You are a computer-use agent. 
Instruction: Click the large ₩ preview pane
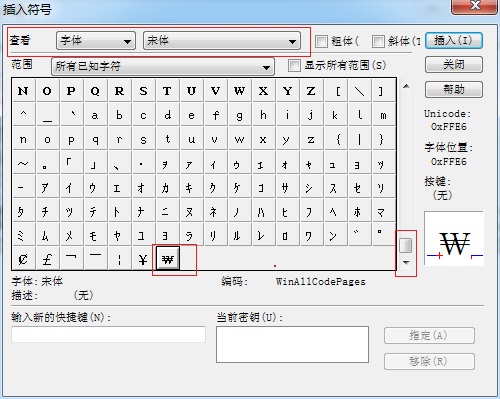(x=454, y=238)
